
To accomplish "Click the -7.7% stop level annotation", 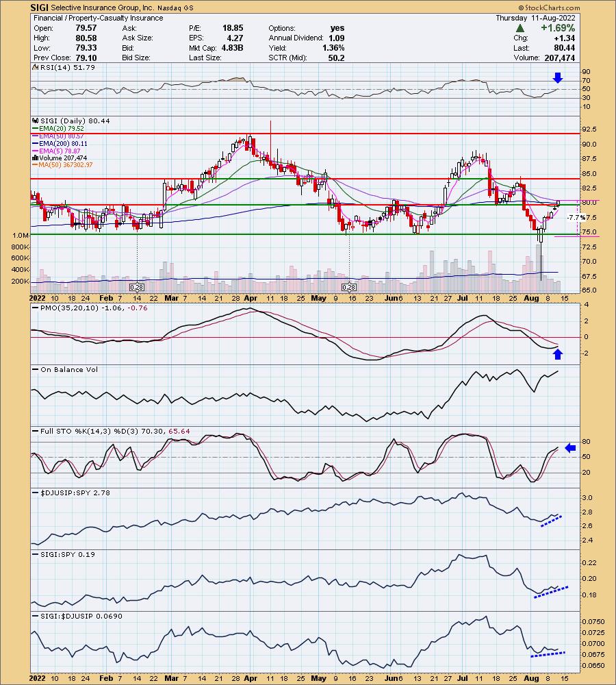I will click(576, 218).
